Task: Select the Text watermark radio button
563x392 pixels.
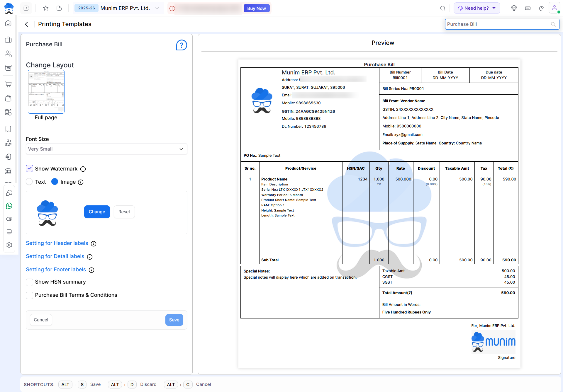Action: point(30,182)
